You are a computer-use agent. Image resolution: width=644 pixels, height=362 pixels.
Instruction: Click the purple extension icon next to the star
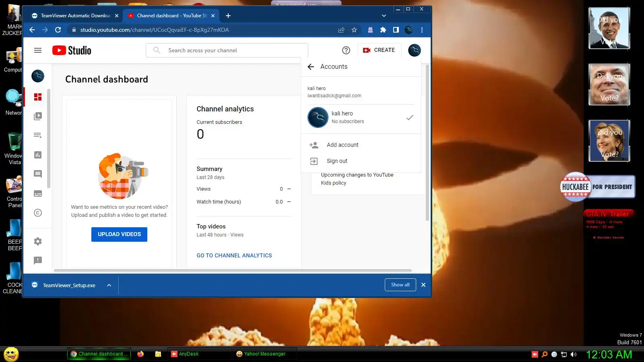point(370,30)
